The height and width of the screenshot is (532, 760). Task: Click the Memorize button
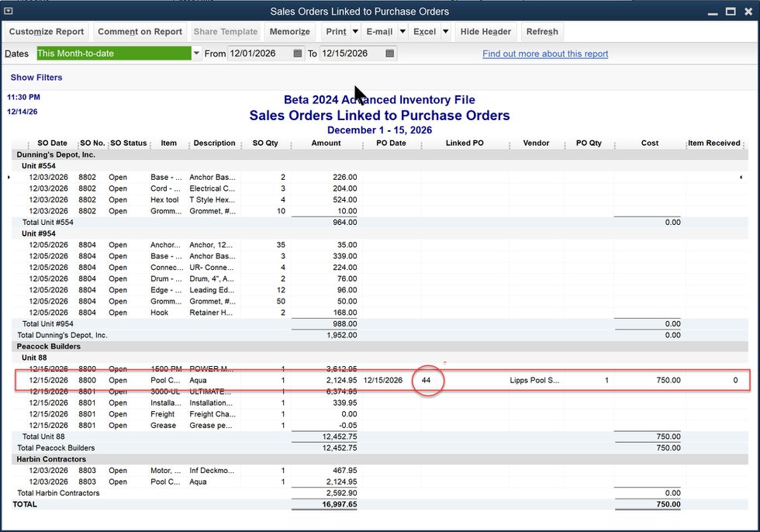(x=289, y=32)
